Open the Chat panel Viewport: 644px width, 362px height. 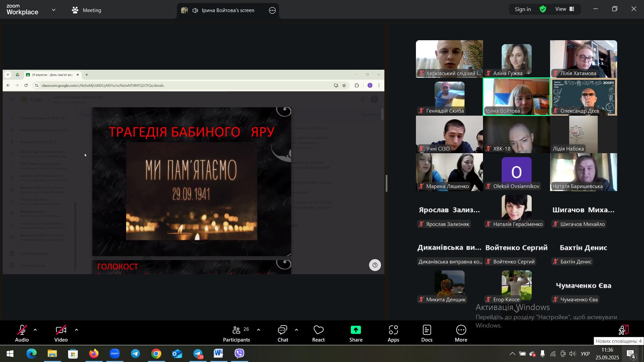283,334
